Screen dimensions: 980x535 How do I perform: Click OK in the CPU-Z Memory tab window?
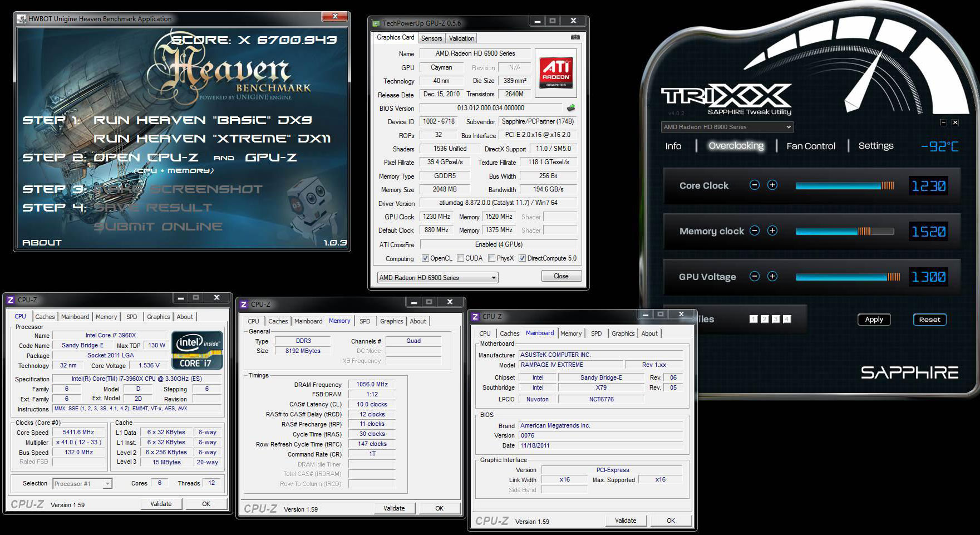pyautogui.click(x=439, y=508)
